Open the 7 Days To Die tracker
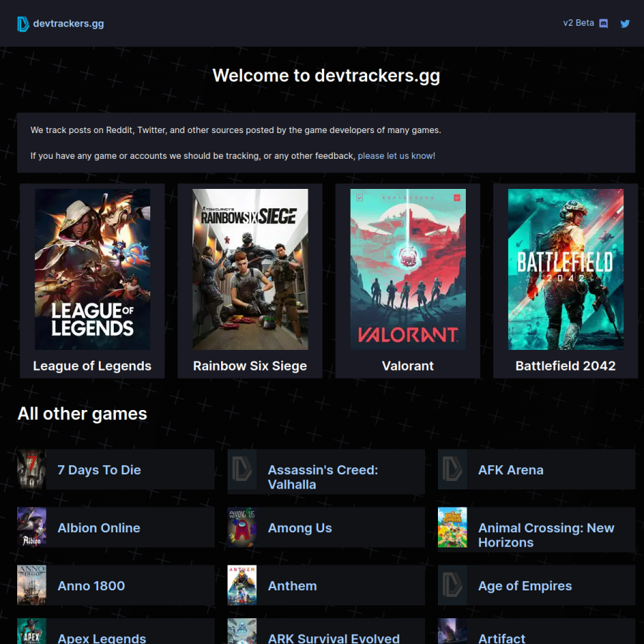This screenshot has width=644, height=644. pos(99,470)
